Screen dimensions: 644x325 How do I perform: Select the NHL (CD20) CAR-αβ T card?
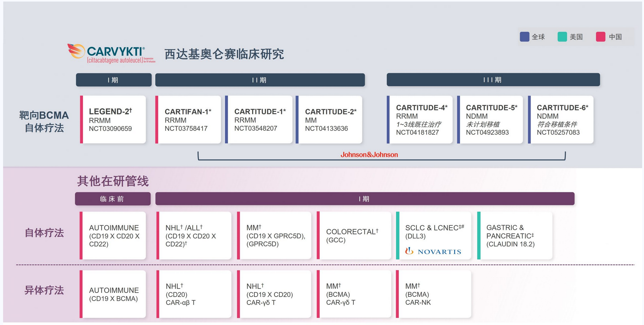[194, 294]
